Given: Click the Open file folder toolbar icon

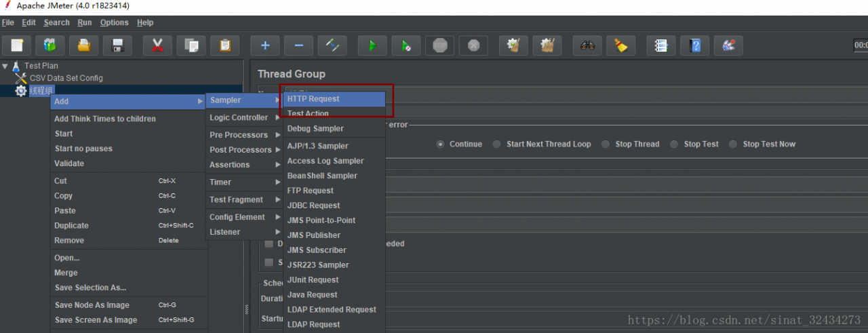Looking at the screenshot, I should (x=83, y=45).
